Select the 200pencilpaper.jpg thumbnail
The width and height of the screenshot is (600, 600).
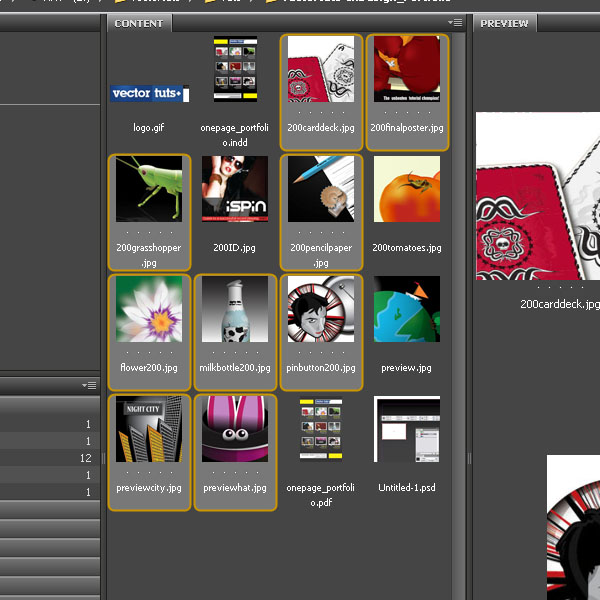click(321, 189)
